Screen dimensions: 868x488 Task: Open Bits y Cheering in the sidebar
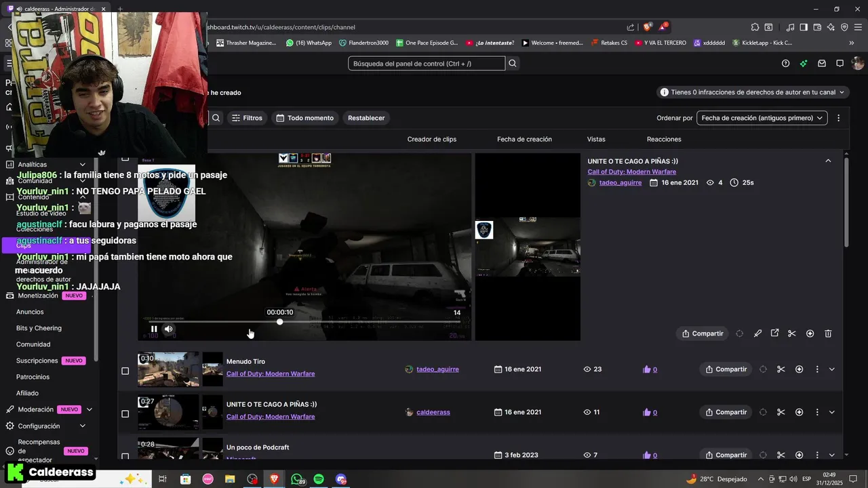(39, 328)
